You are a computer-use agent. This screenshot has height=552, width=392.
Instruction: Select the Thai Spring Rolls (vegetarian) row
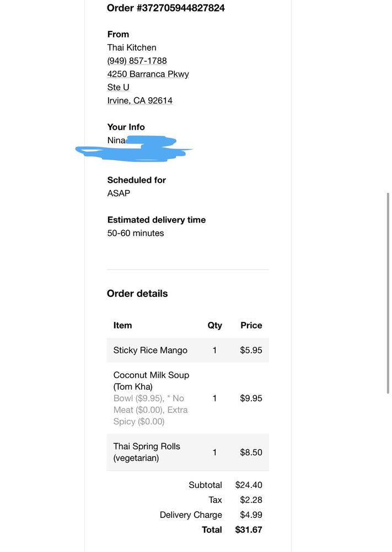tap(188, 452)
